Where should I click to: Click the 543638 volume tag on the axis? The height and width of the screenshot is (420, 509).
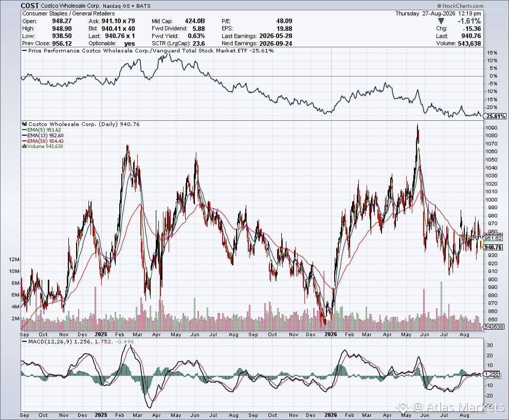pos(494,327)
